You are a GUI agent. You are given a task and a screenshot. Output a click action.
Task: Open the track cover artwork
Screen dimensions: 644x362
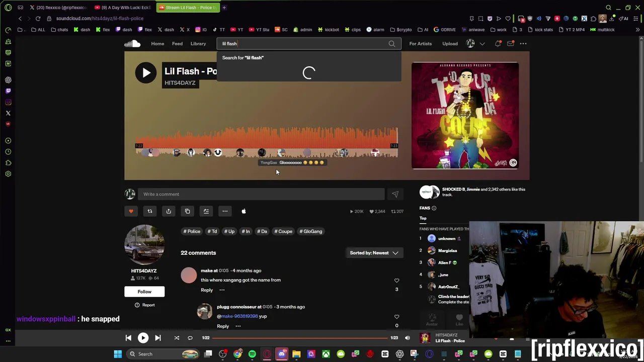[465, 116]
